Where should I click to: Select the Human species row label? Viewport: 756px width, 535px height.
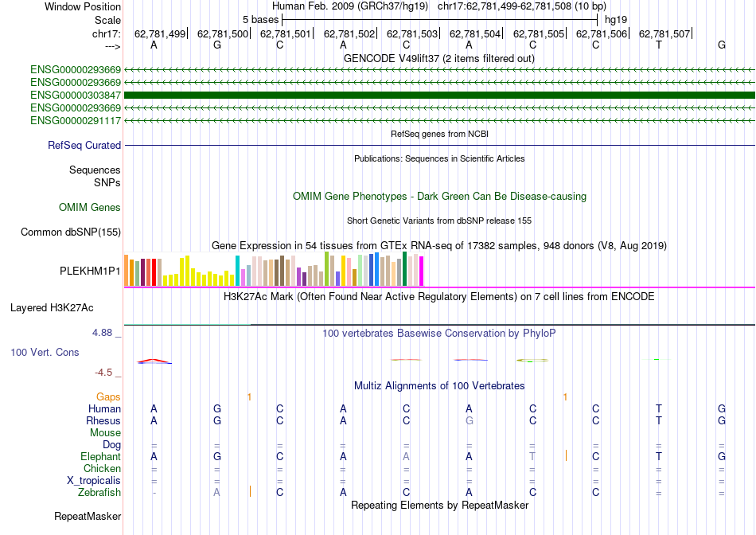click(104, 408)
